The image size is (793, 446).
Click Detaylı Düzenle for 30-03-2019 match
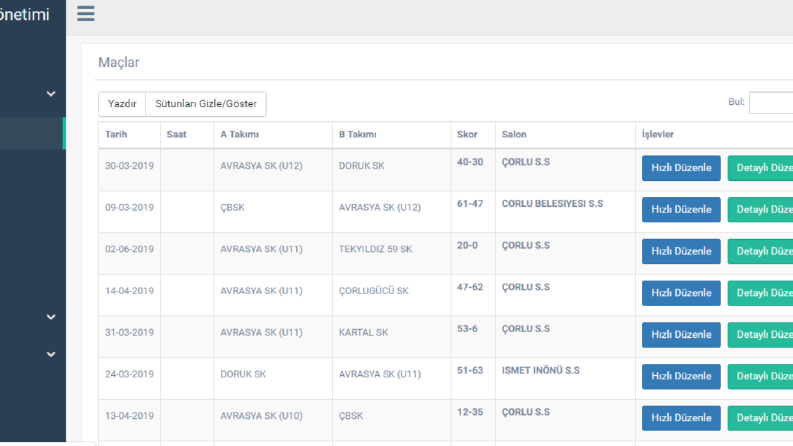(x=761, y=168)
